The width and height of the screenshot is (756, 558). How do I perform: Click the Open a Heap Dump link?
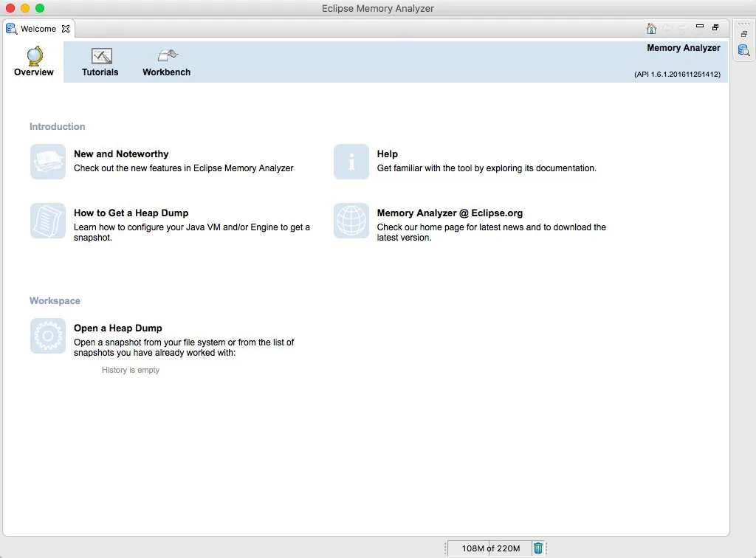[117, 328]
